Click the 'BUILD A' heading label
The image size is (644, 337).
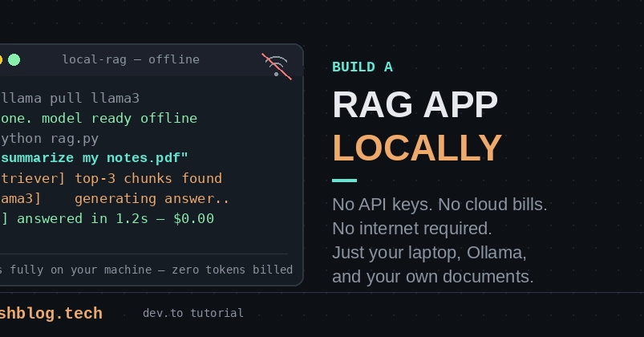pyautogui.click(x=363, y=67)
